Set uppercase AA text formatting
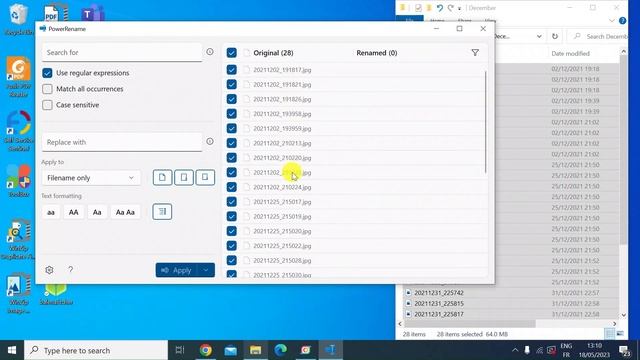 tap(73, 212)
